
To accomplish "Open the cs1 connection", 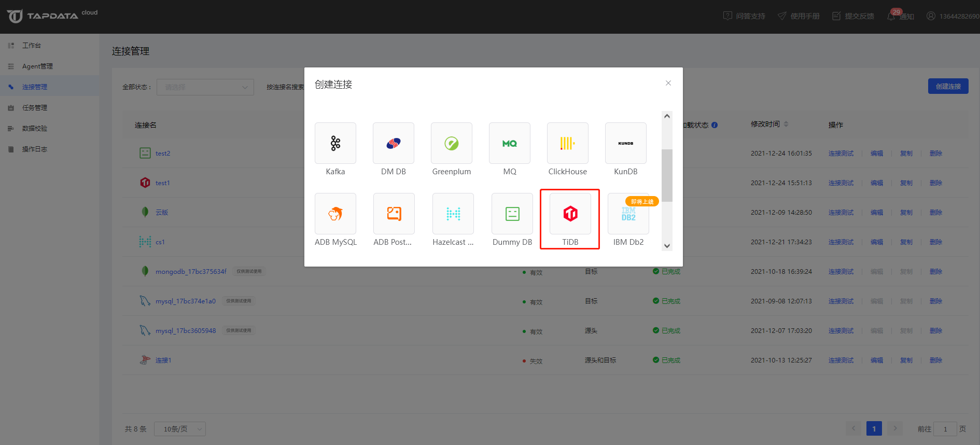I will click(160, 242).
